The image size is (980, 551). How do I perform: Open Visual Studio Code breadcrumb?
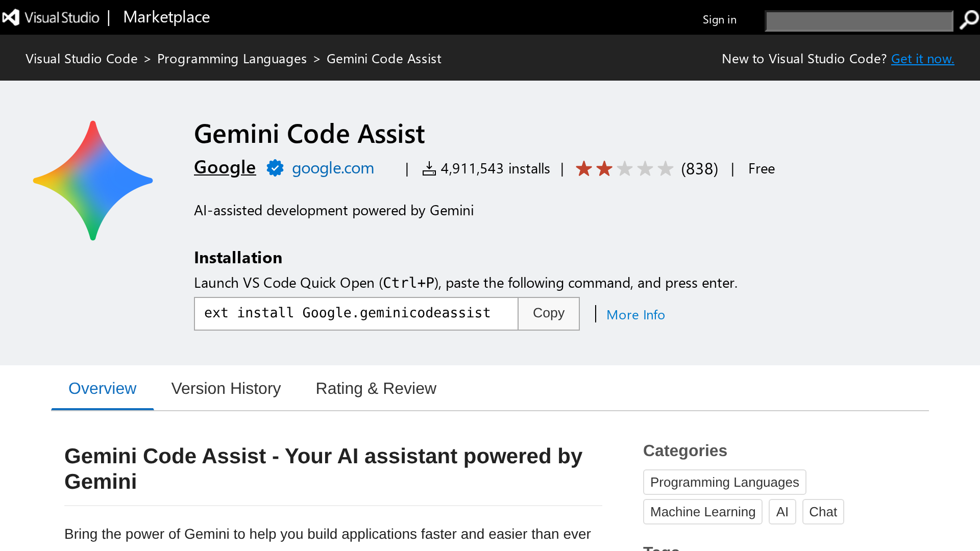[82, 59]
